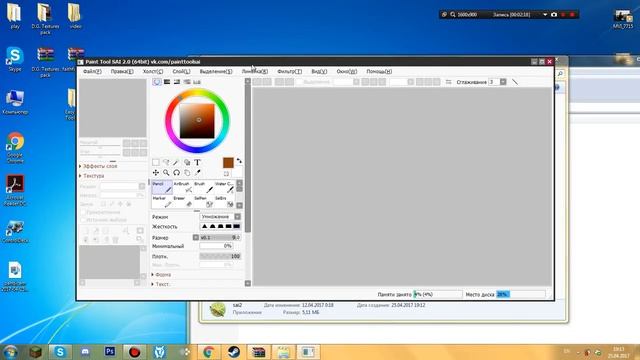Open the Выделение menu
Screen dimensions: 640x360
[216, 71]
